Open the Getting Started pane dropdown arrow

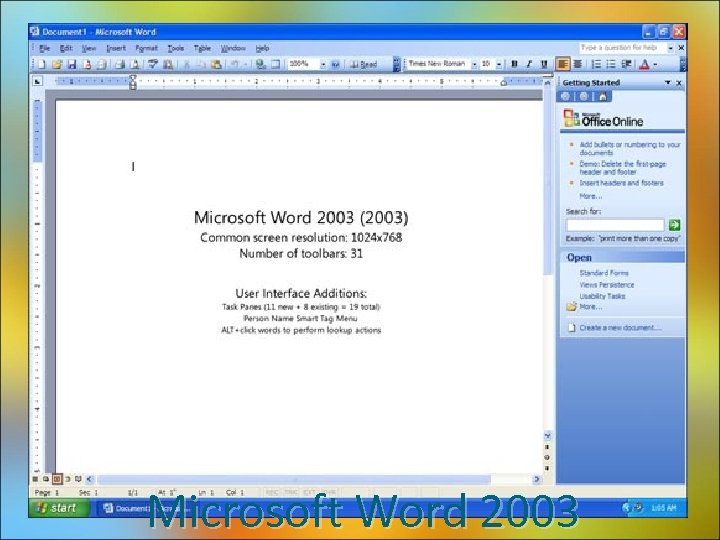click(668, 83)
